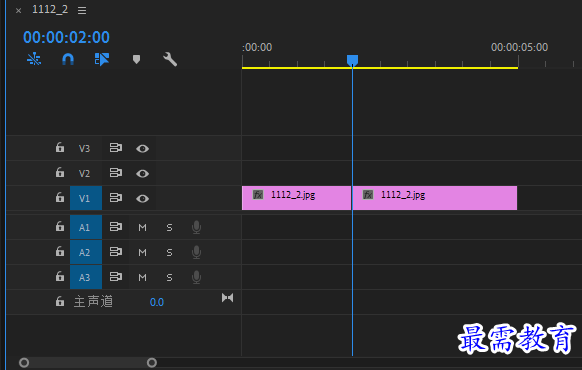The image size is (582, 370).
Task: Click left handle of zoom scrollbar
Action: [x=24, y=363]
